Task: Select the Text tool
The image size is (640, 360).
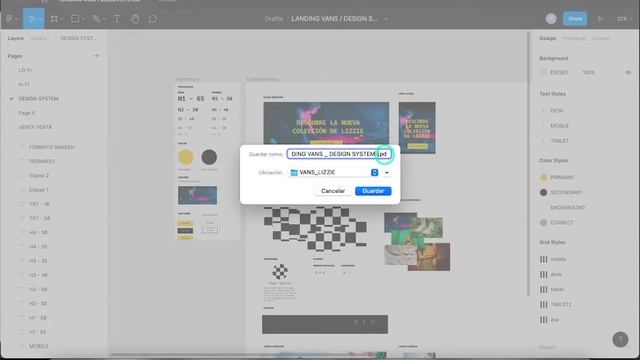Action: 117,19
